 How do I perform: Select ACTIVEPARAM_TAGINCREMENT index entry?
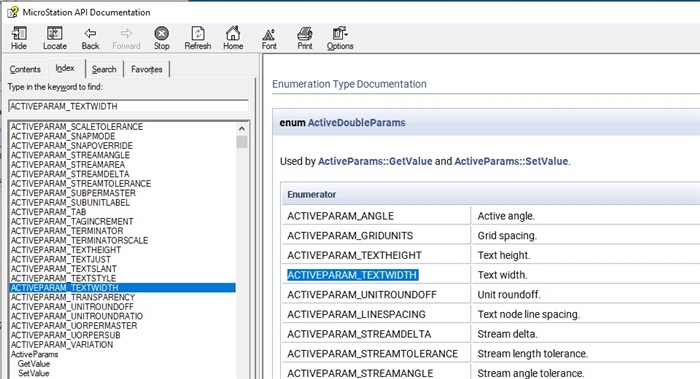tap(72, 221)
